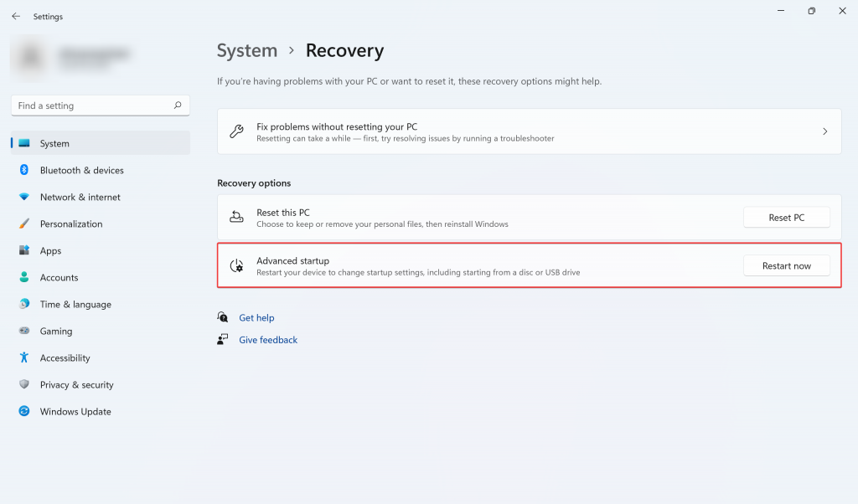The height and width of the screenshot is (504, 858).
Task: Click the Gaming controller icon
Action: 24,331
